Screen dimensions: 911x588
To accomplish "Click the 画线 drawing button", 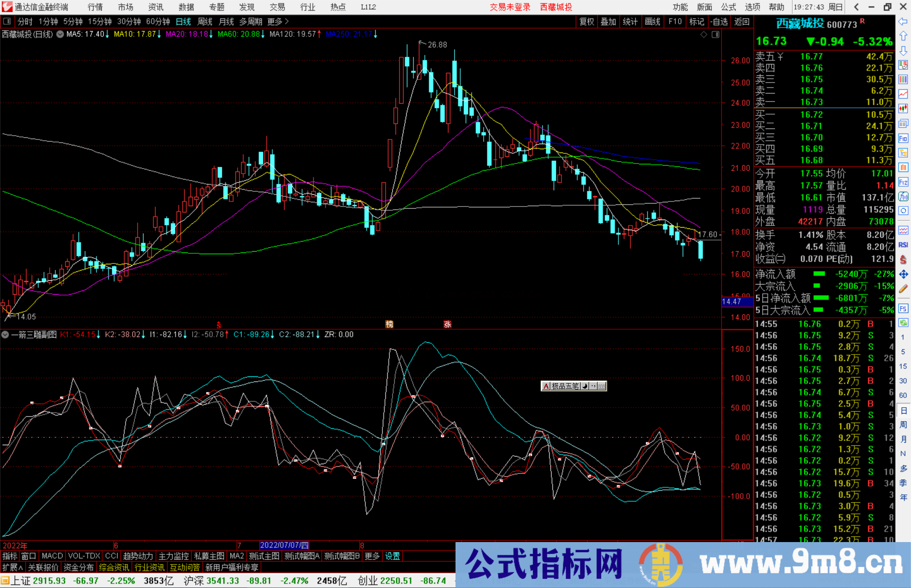I will tap(652, 21).
